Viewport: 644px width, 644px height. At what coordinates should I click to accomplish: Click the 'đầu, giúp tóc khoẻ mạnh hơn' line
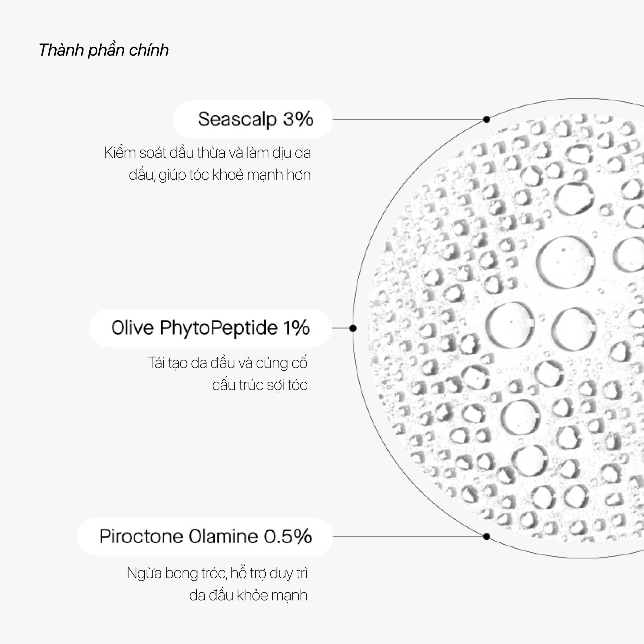click(220, 175)
